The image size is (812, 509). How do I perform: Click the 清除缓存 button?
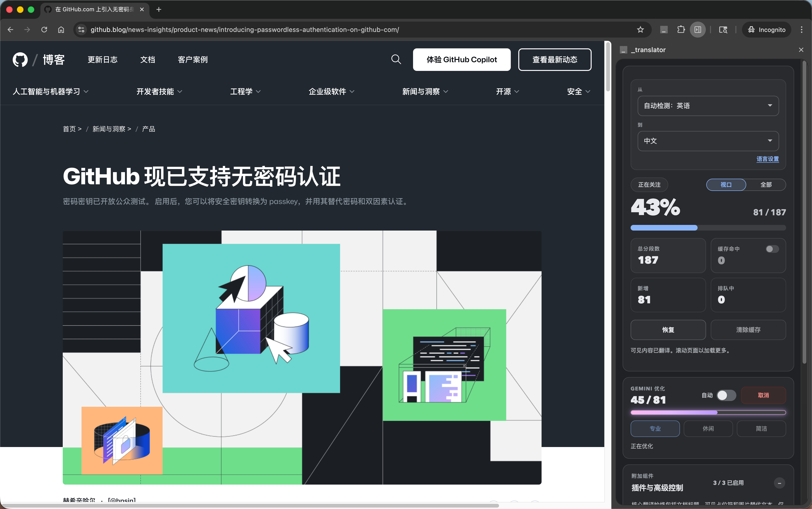(748, 330)
